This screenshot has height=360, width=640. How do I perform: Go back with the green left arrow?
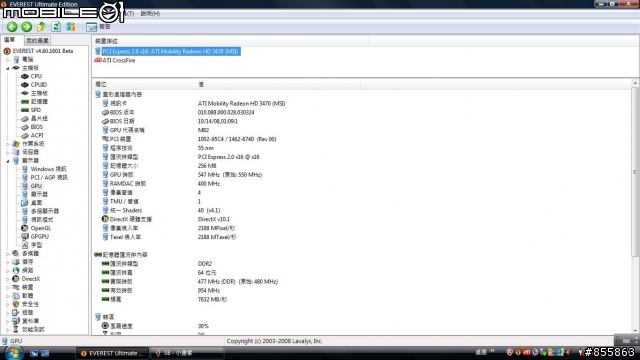click(x=12, y=27)
